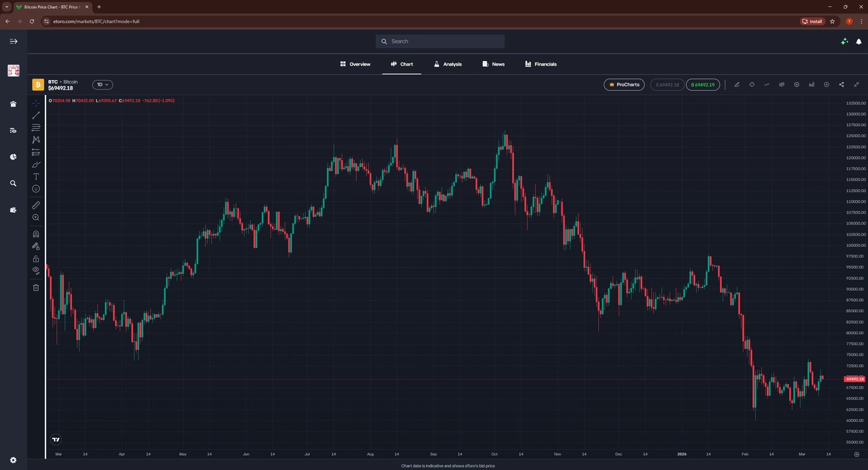
Task: Click the sell price S 69492.18 button
Action: pos(667,85)
